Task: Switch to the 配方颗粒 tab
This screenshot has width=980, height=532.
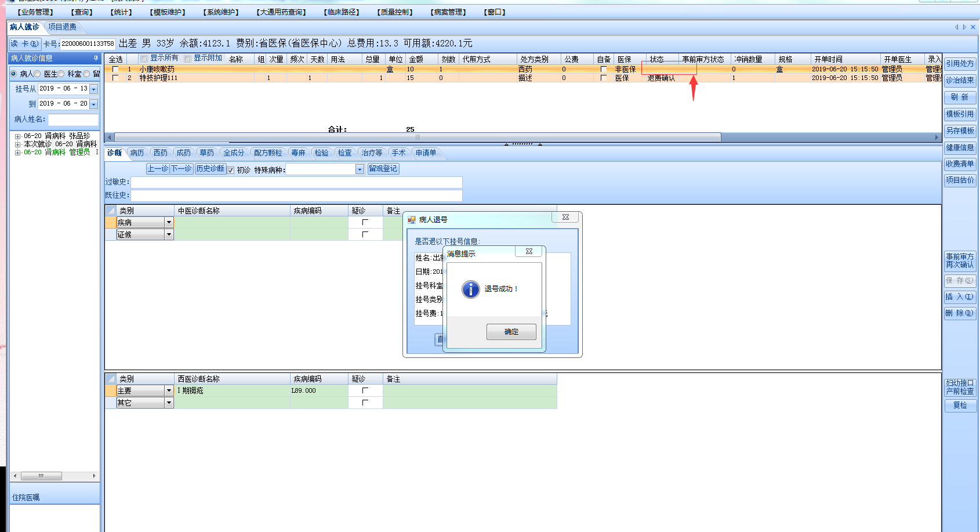Action: [x=268, y=153]
